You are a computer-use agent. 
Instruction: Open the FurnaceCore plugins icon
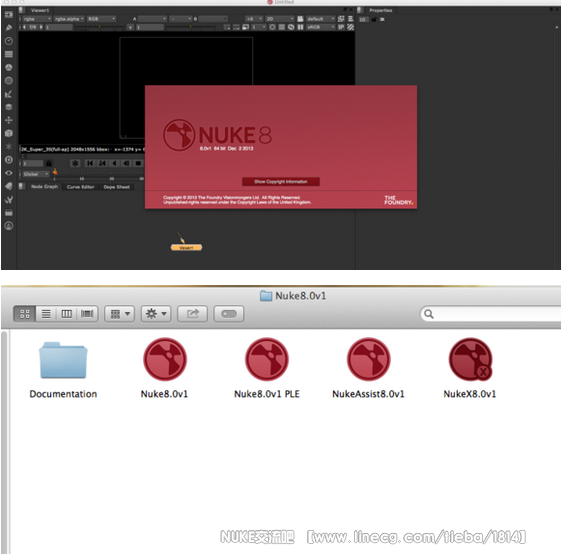click(9, 226)
